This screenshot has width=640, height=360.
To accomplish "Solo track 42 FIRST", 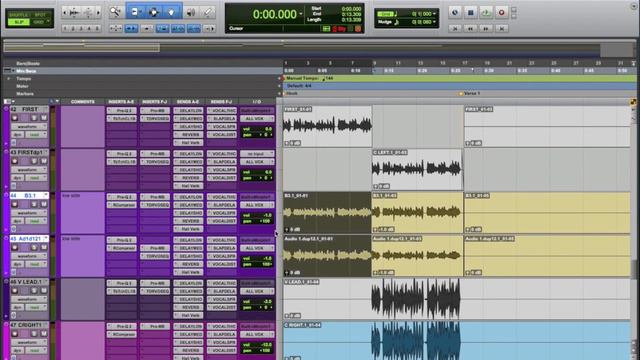I will click(34, 118).
